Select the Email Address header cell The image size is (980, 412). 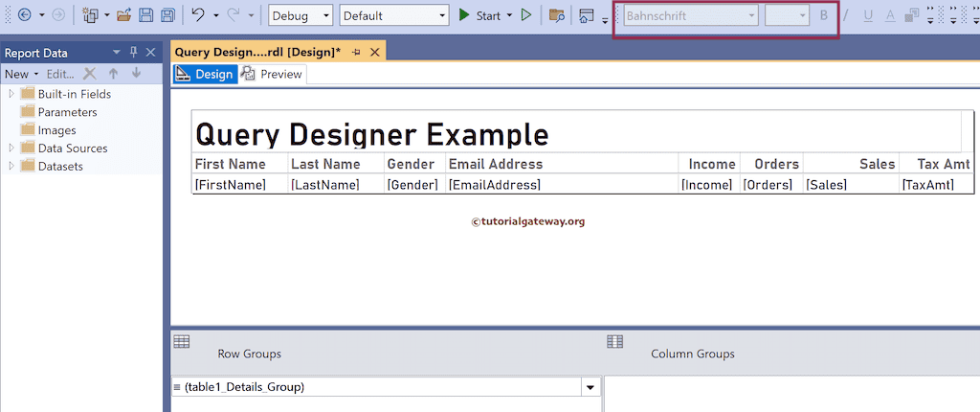coord(562,164)
